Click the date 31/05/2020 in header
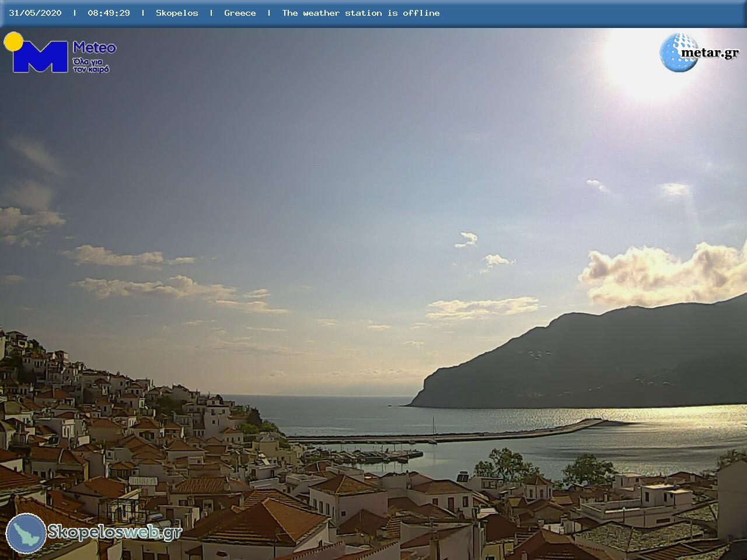The height and width of the screenshot is (560, 747). pos(35,13)
